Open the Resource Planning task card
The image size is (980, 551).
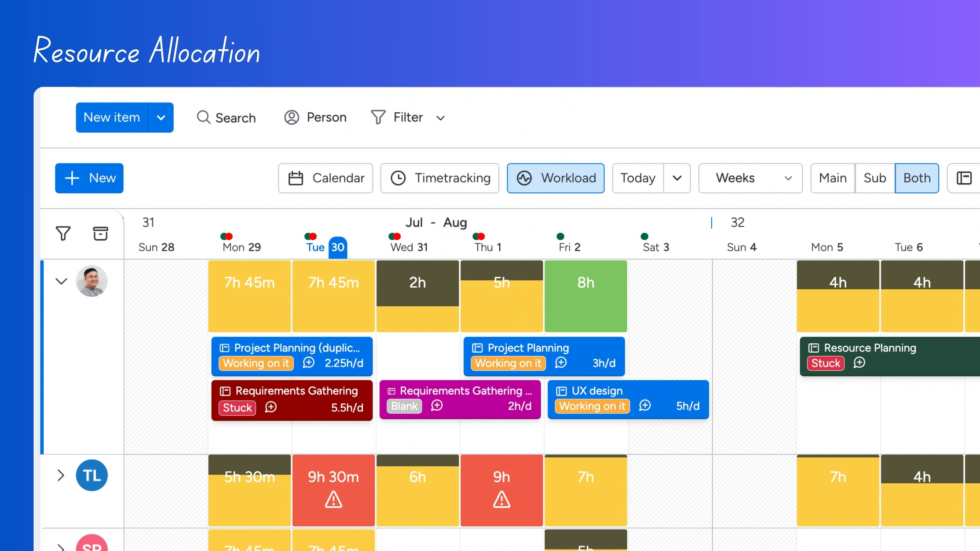tap(890, 356)
